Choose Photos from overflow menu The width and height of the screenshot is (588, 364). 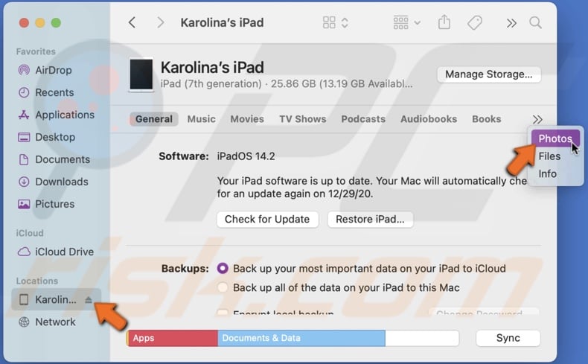click(555, 138)
